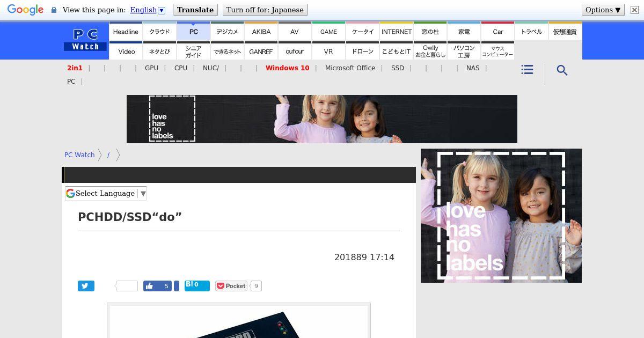Open the INTERNET tab
The image size is (644, 338).
point(396,32)
